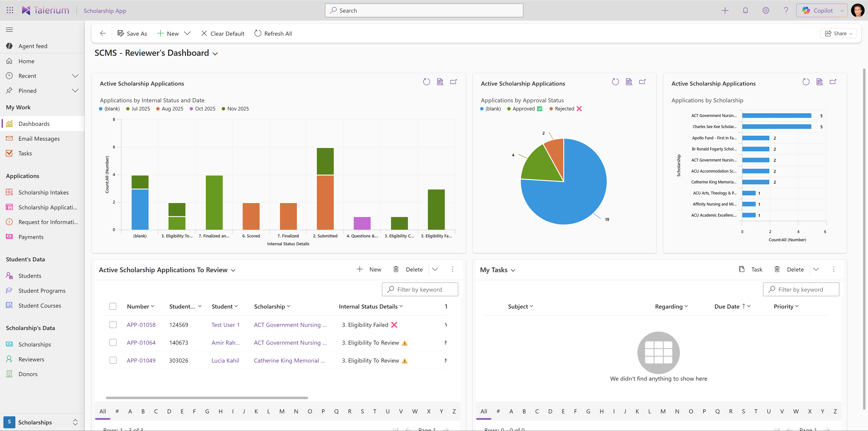Expand the Recent section in the sidebar
868x431 pixels.
click(75, 76)
